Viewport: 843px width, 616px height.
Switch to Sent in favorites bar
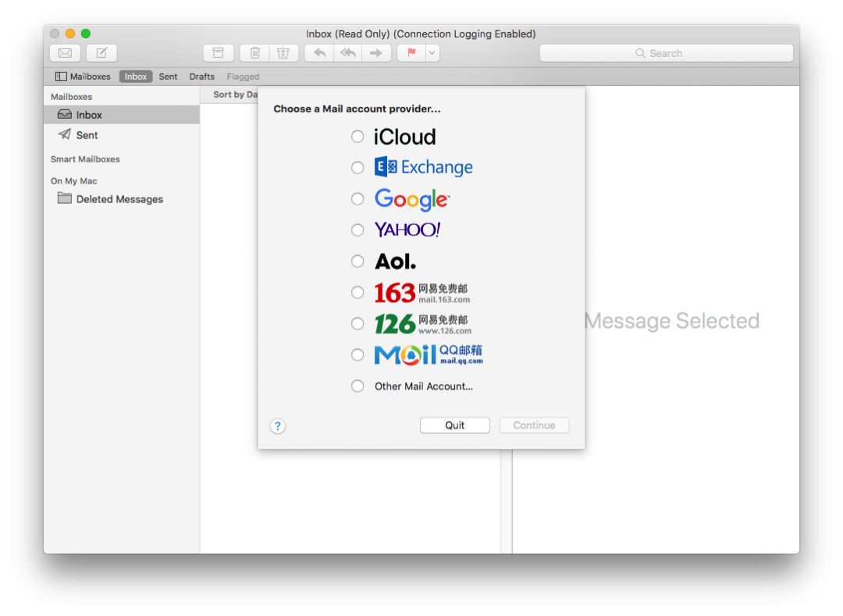coord(168,77)
